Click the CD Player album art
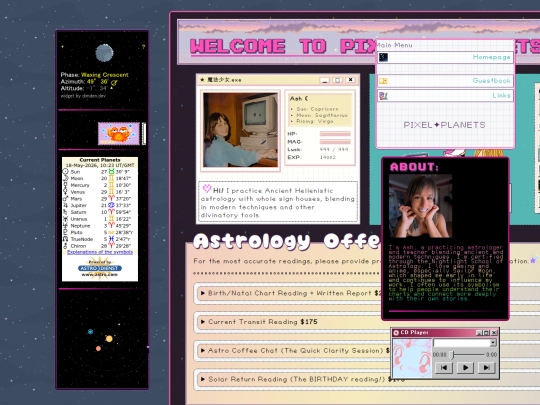The width and height of the screenshot is (540, 405). coord(412,358)
